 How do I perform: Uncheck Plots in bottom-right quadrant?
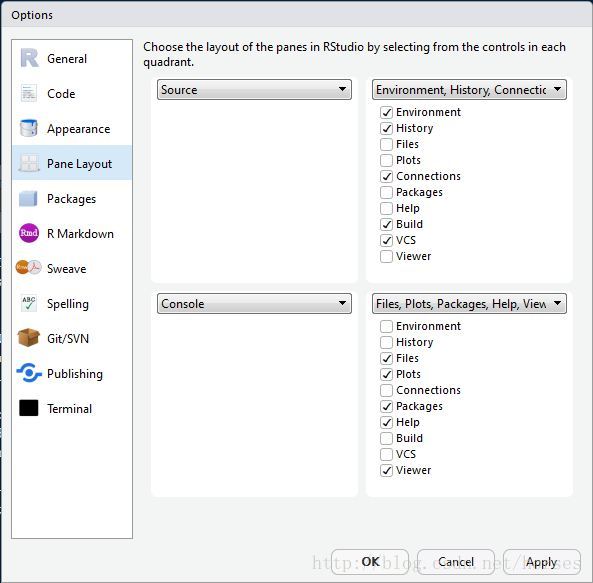pos(386,374)
